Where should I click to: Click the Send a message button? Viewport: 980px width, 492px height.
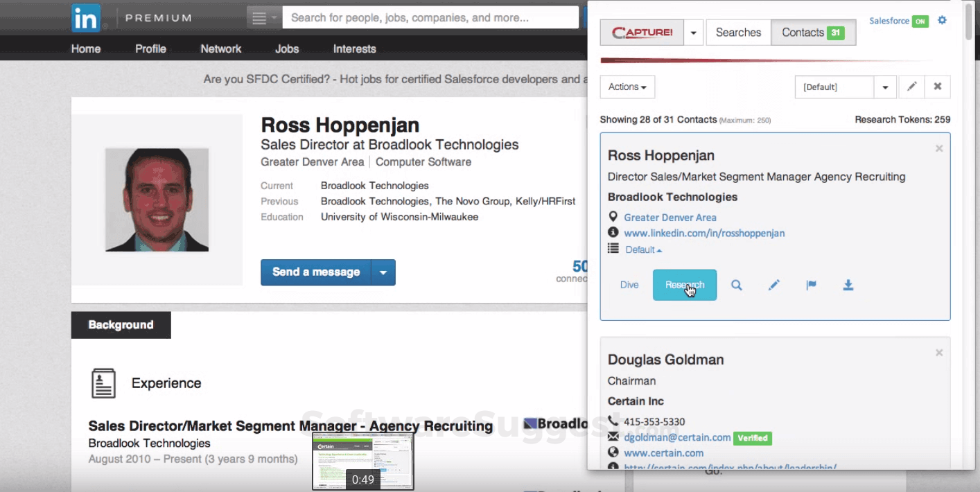click(x=315, y=272)
